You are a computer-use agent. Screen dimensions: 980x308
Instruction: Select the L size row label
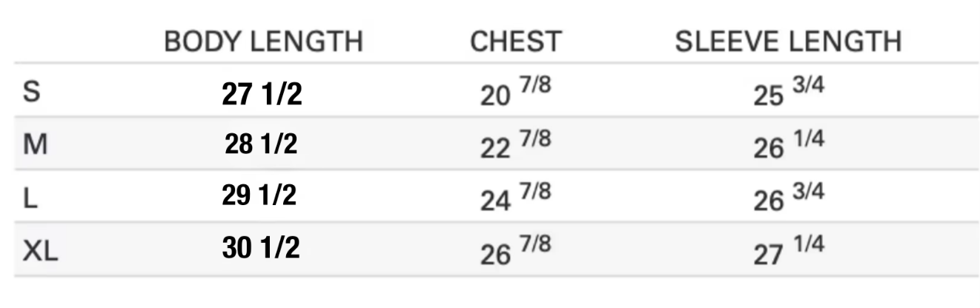[x=30, y=198]
